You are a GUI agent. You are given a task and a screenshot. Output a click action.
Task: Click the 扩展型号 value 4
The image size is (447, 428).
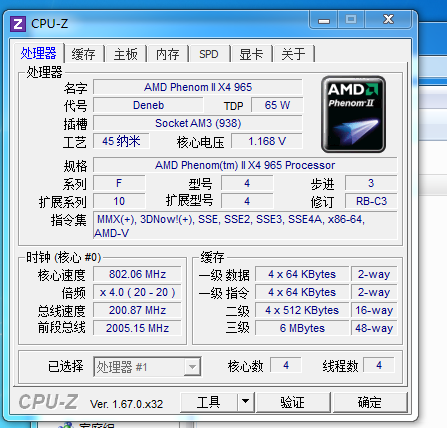point(247,201)
